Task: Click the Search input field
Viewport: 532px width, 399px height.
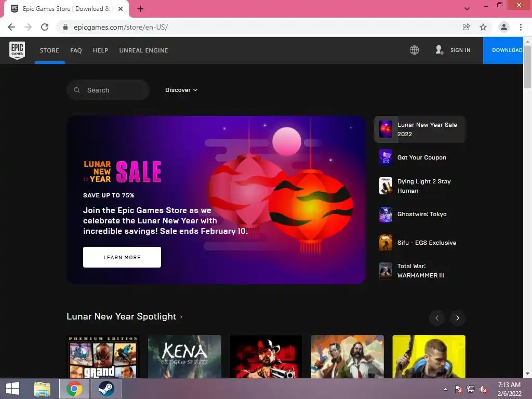Action: pyautogui.click(x=108, y=90)
